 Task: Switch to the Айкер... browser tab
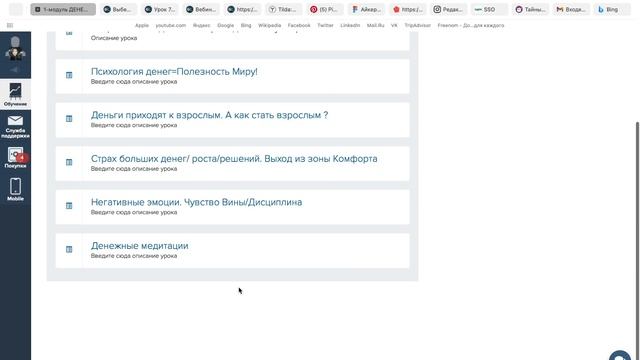(366, 9)
